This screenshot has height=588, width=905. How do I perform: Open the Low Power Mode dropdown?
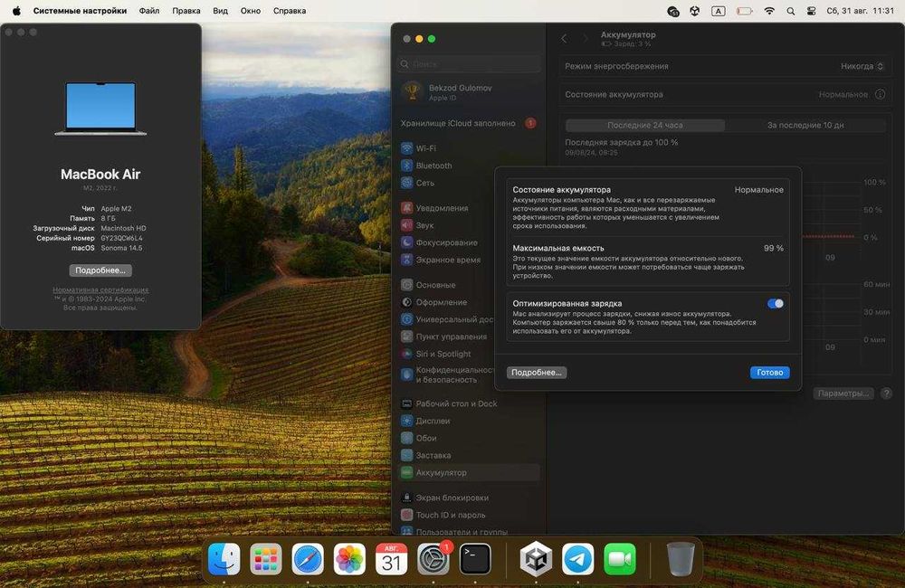[x=862, y=66]
